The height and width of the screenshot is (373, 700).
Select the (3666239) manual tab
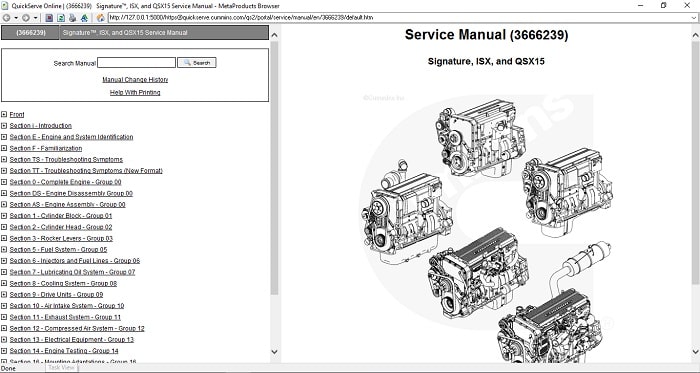[x=30, y=33]
